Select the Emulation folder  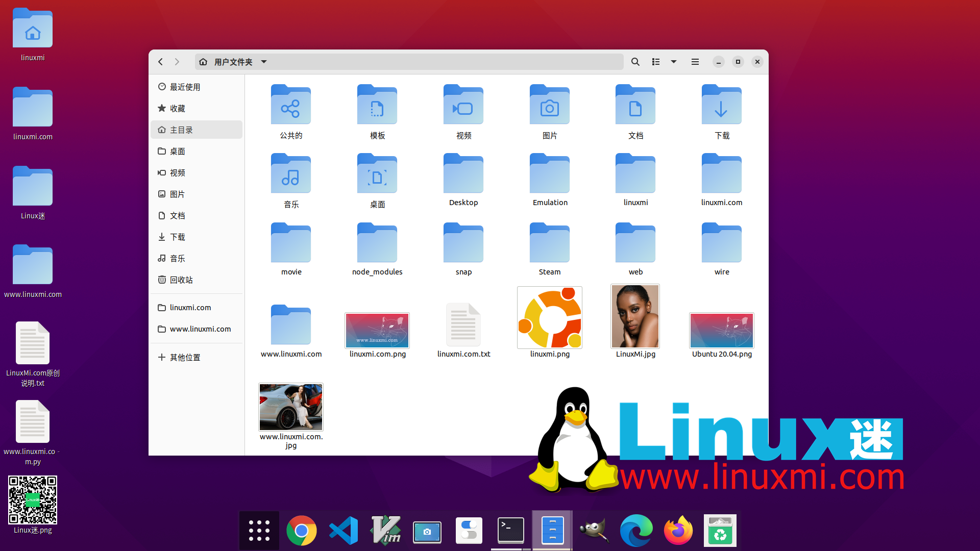[550, 173]
